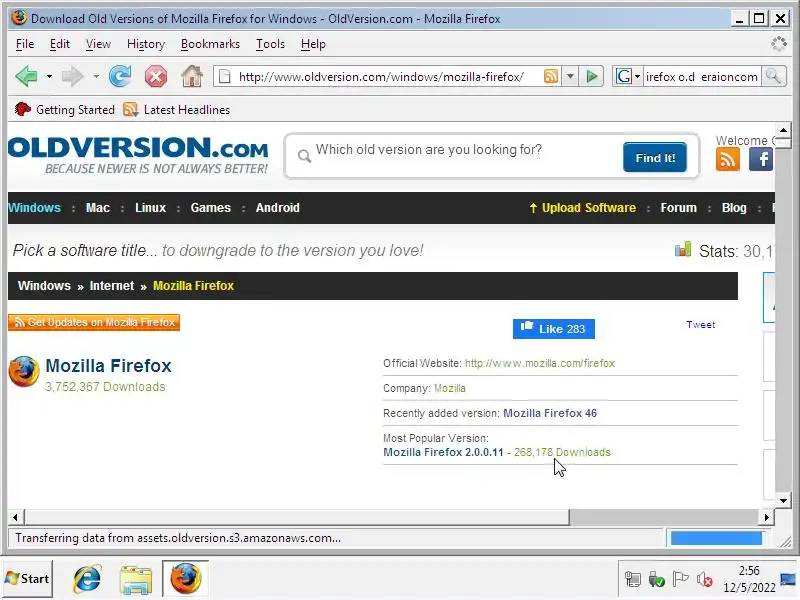Open the Tools menu
800x600 pixels.
tap(270, 44)
